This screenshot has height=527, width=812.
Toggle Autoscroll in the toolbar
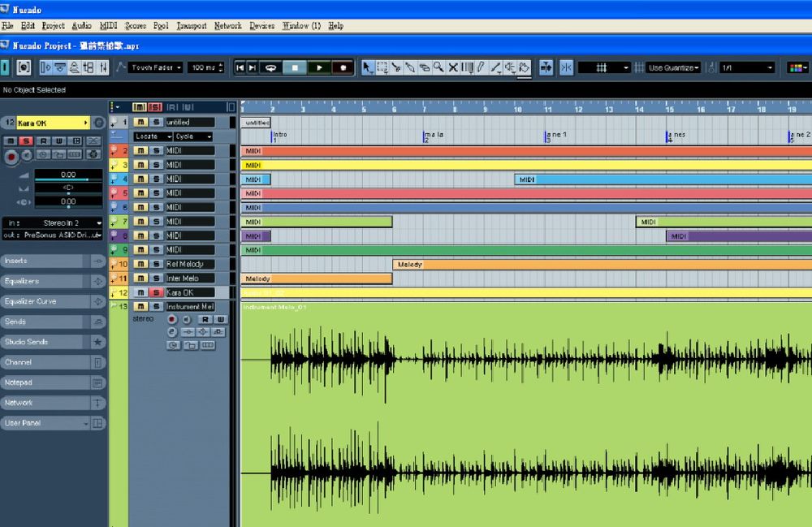[546, 67]
